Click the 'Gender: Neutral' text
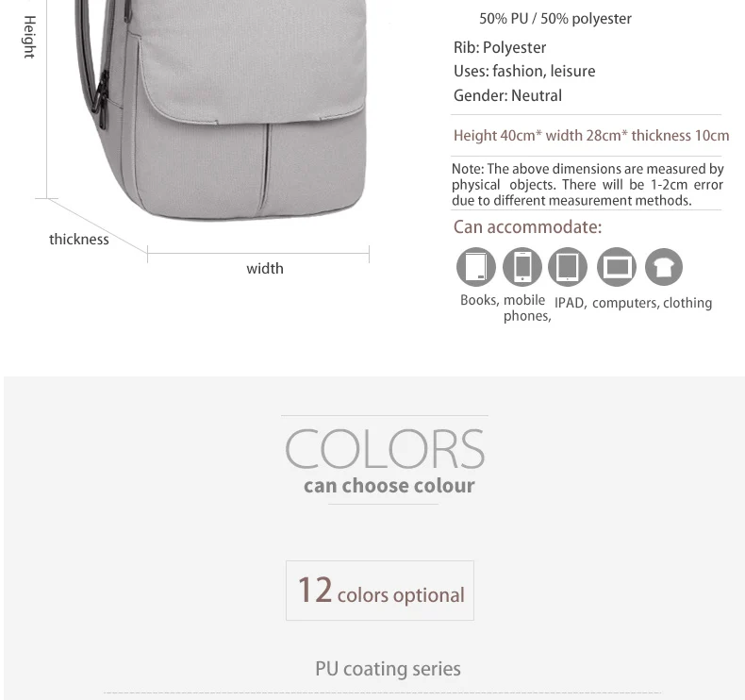This screenshot has width=745, height=700. [x=507, y=95]
